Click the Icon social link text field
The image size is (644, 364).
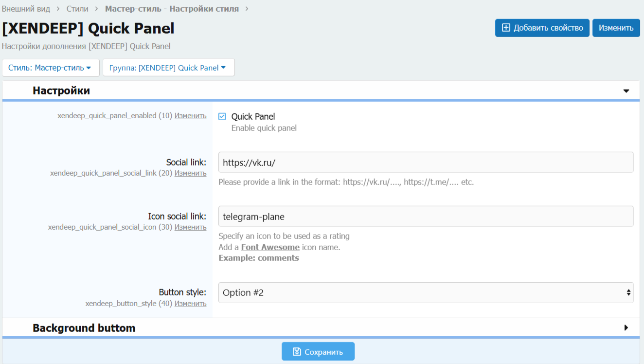pos(426,217)
